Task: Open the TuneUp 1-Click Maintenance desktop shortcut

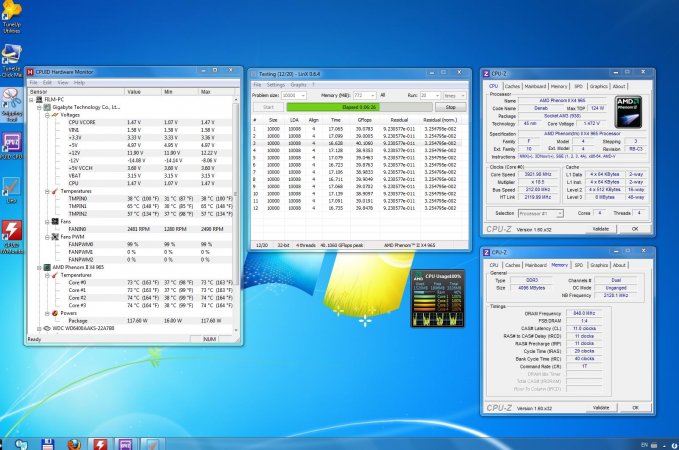Action: [x=11, y=61]
